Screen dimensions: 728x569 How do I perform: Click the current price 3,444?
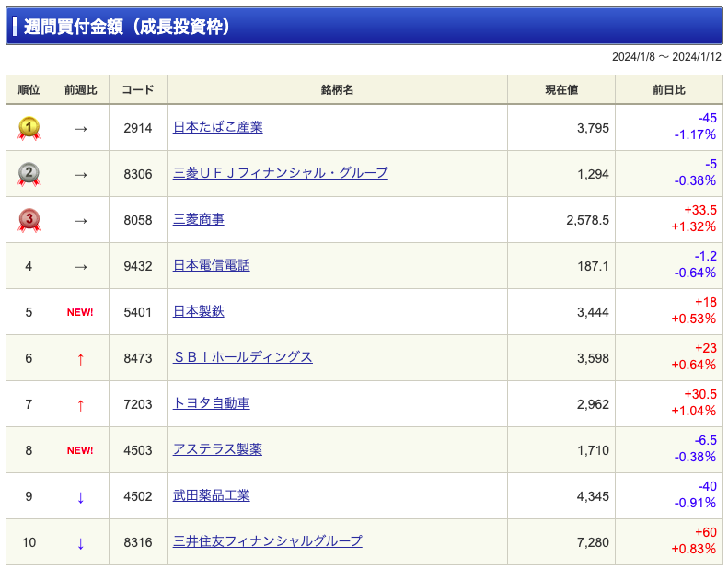pyautogui.click(x=593, y=312)
